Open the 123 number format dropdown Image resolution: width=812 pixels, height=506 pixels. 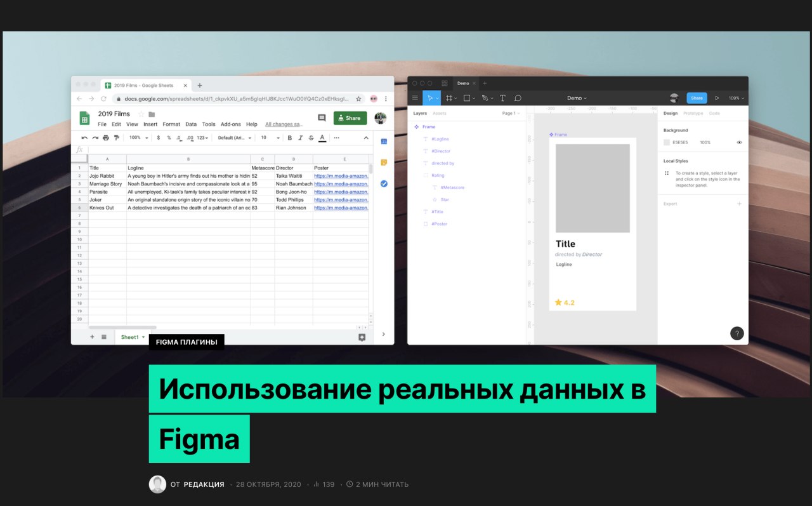[202, 138]
